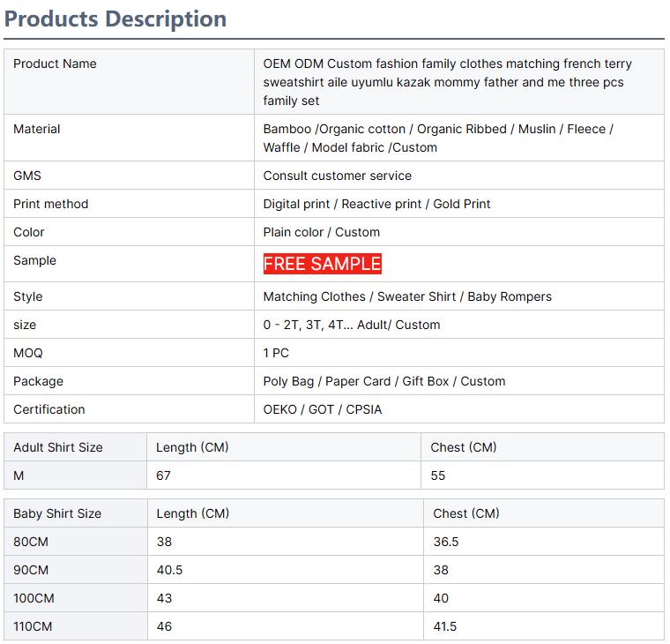Click the 100CM baby size row label

(x=33, y=598)
